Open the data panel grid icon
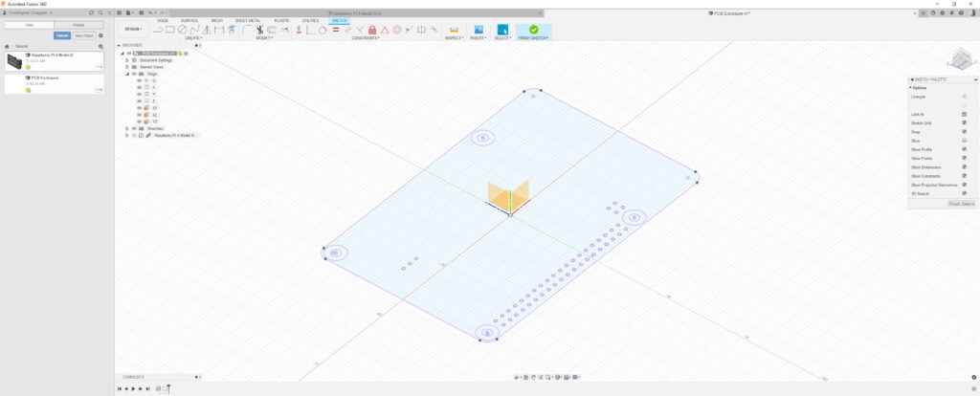The image size is (980, 396). click(120, 12)
